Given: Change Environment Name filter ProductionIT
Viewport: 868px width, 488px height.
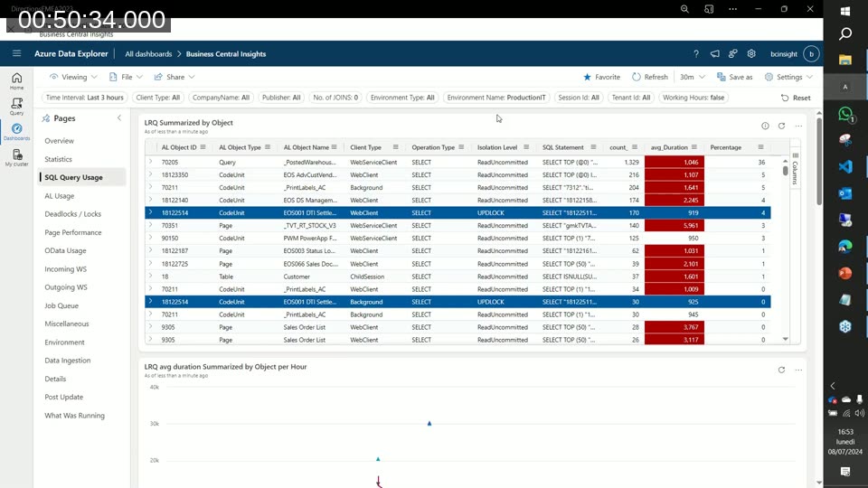Looking at the screenshot, I should click(x=496, y=98).
